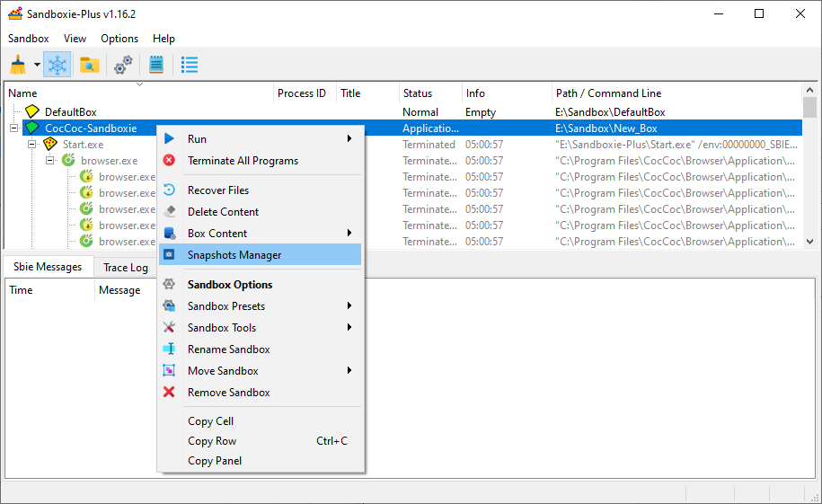Collapse the CocCoc-Sandboxie tree node
This screenshot has height=504, width=822.
(14, 128)
